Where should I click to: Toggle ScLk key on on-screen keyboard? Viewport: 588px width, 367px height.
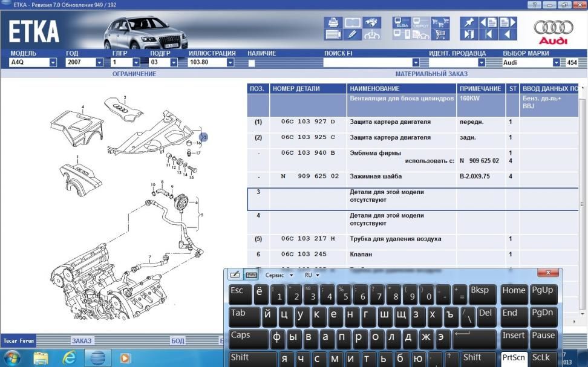coord(543,359)
